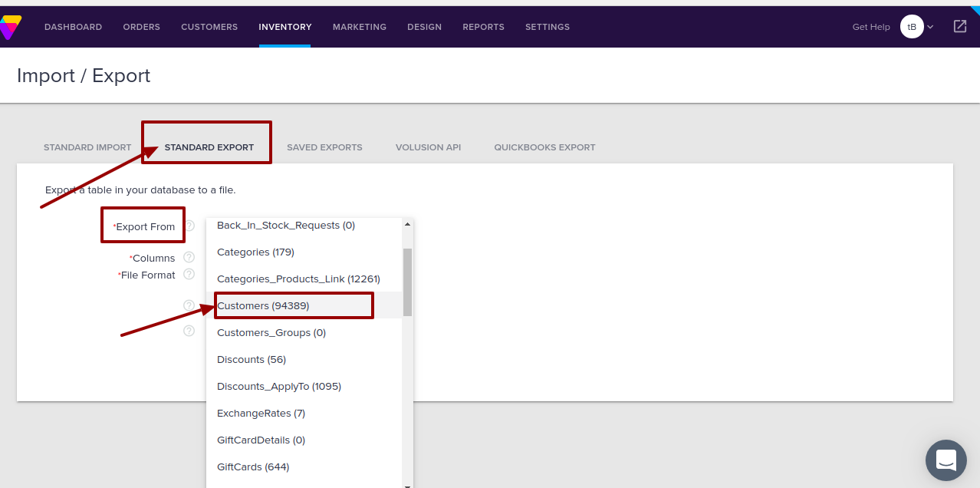Open the chat support bubble

tap(945, 460)
